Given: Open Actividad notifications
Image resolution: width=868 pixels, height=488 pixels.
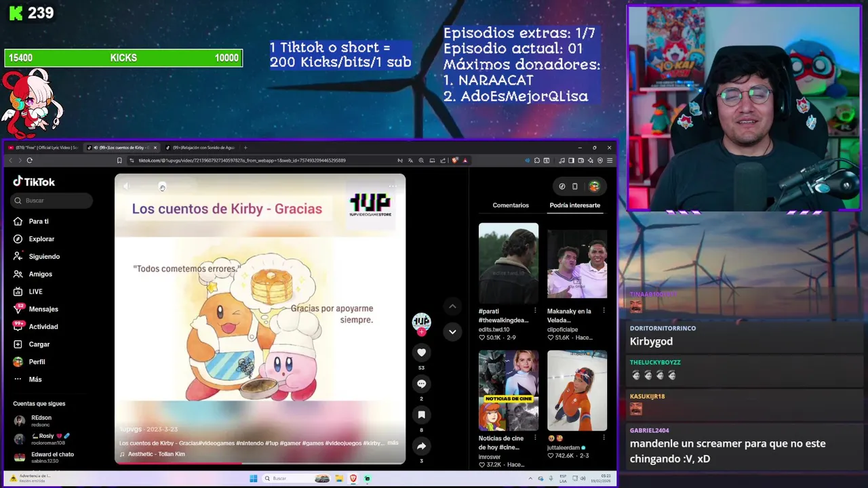Looking at the screenshot, I should coord(35,327).
